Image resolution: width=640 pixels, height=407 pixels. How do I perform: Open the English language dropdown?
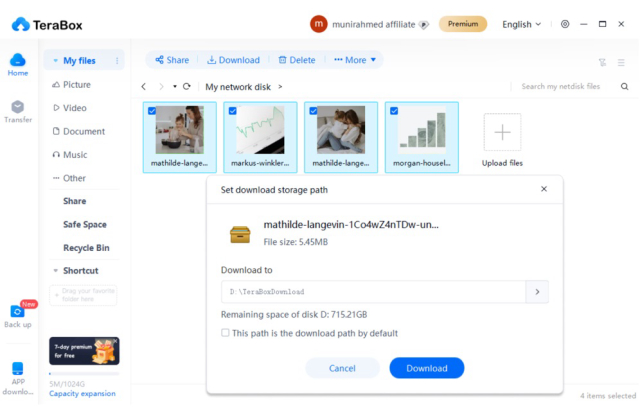coord(522,24)
